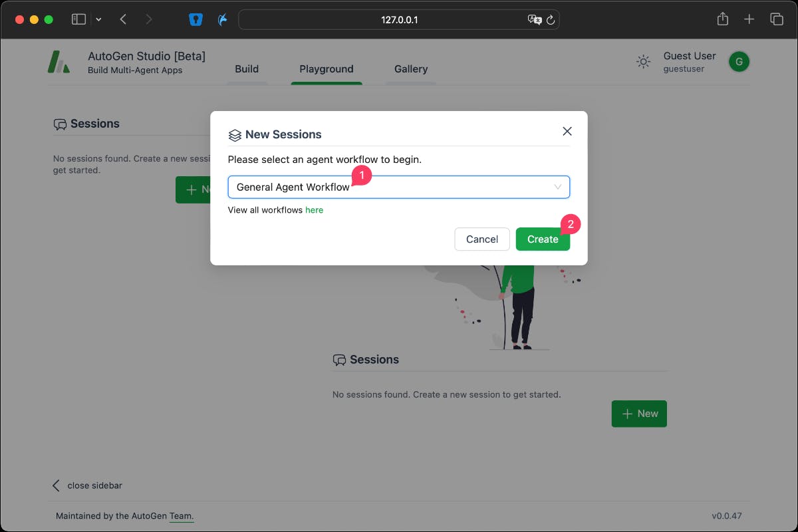Click the stacked layers icon beside New Sessions
The width and height of the screenshot is (798, 532).
pyautogui.click(x=234, y=135)
